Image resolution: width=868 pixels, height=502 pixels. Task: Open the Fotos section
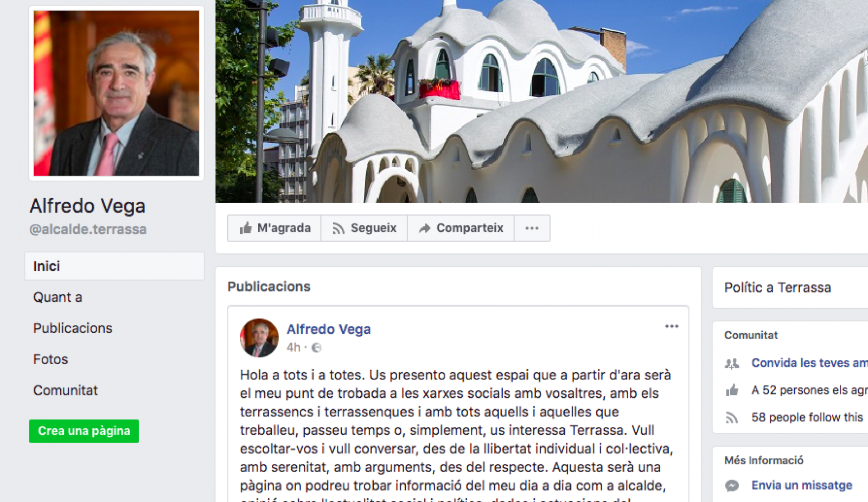point(50,359)
